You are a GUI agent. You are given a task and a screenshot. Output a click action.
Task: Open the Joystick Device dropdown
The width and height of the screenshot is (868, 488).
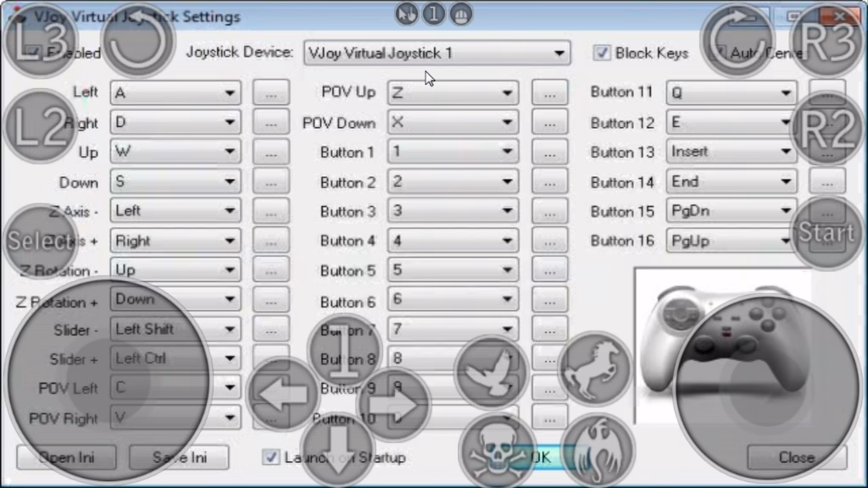tap(437, 53)
